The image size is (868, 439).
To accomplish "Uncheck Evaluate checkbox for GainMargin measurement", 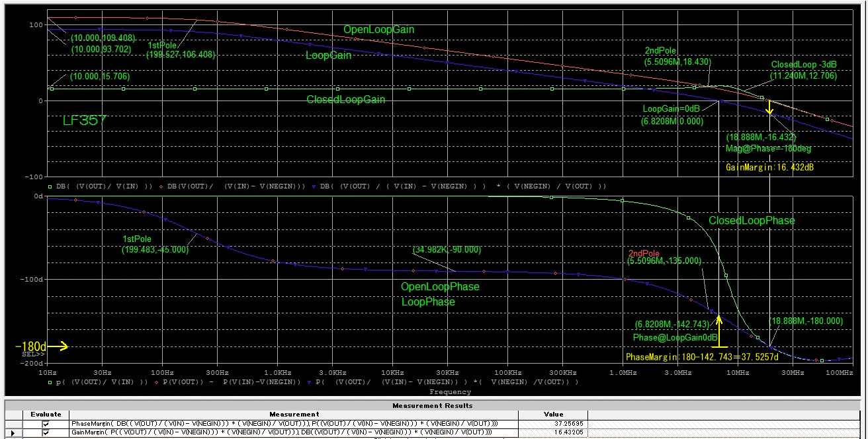I will coord(46,432).
